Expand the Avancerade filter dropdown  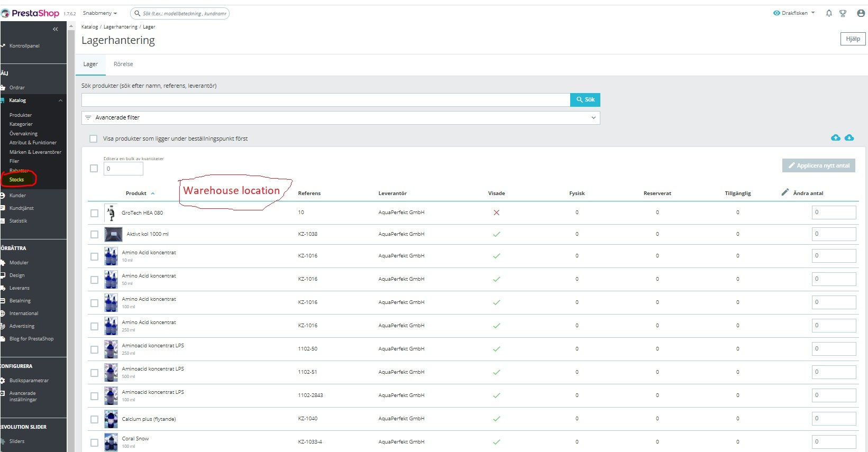coord(341,117)
